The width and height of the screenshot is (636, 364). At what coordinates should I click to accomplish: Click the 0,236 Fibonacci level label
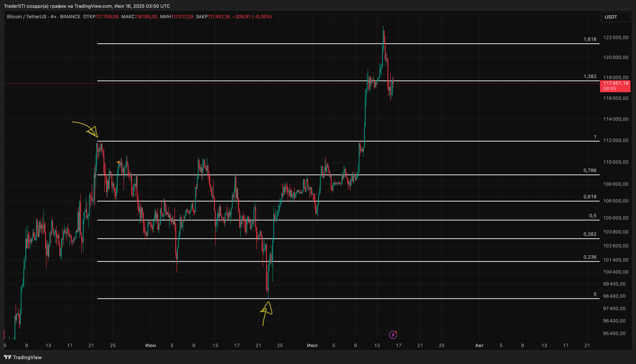coord(590,257)
